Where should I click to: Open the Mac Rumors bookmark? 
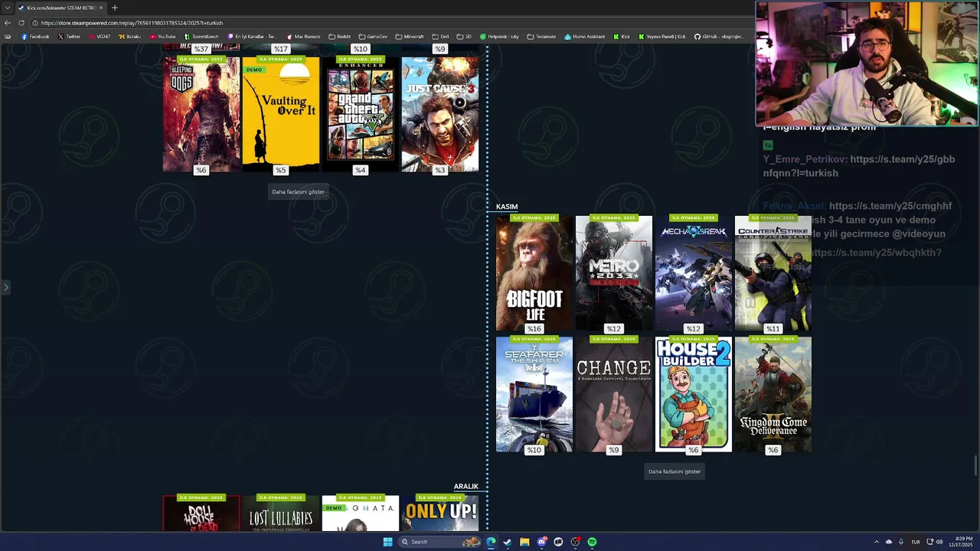point(303,37)
